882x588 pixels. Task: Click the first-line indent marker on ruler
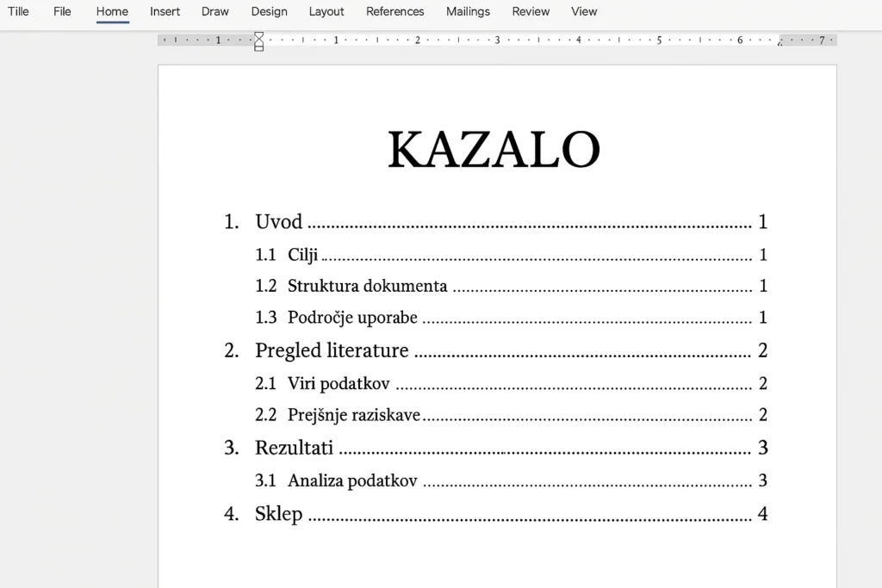point(258,35)
